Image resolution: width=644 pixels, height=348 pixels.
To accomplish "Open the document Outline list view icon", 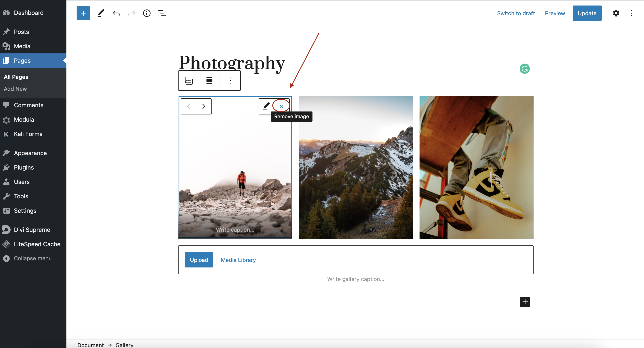I will (x=162, y=13).
